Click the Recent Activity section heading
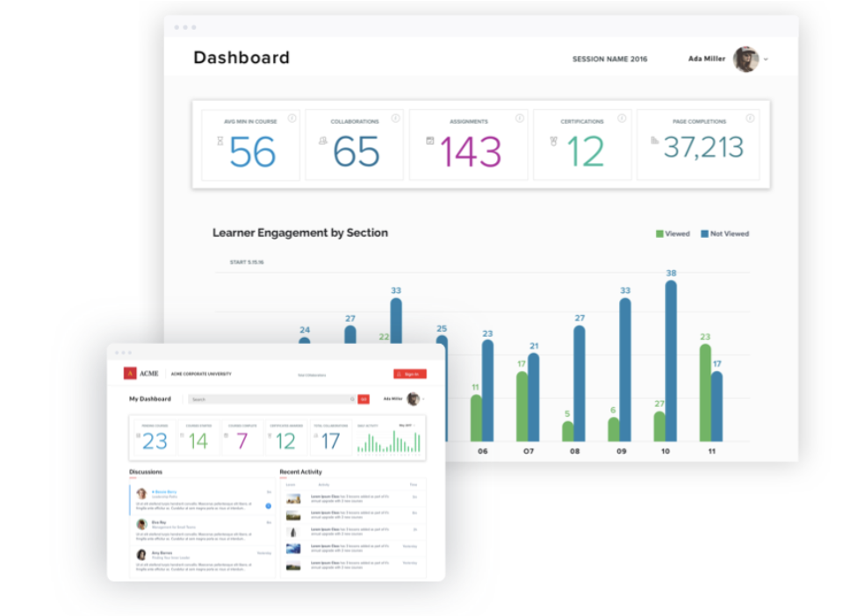This screenshot has width=843, height=616. click(x=300, y=472)
